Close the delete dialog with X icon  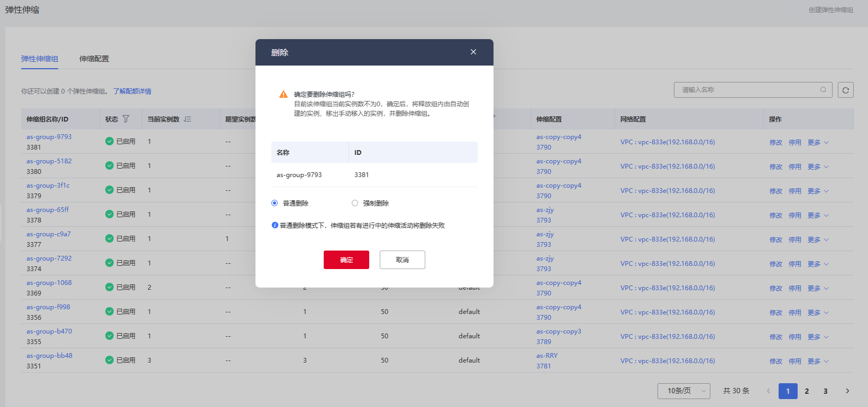pos(473,52)
